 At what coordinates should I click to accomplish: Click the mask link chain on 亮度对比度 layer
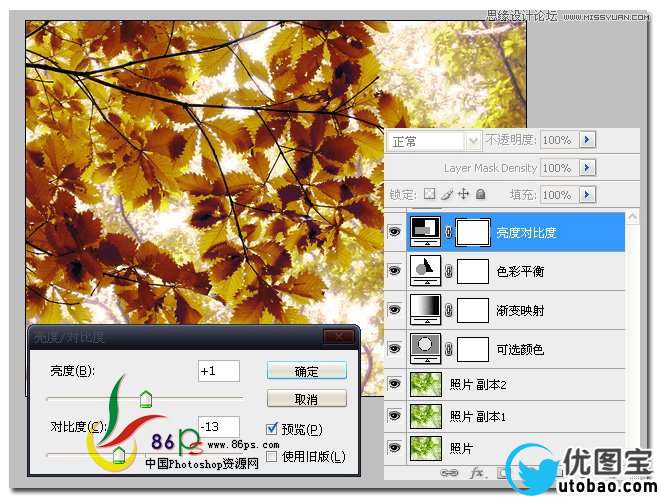[449, 232]
